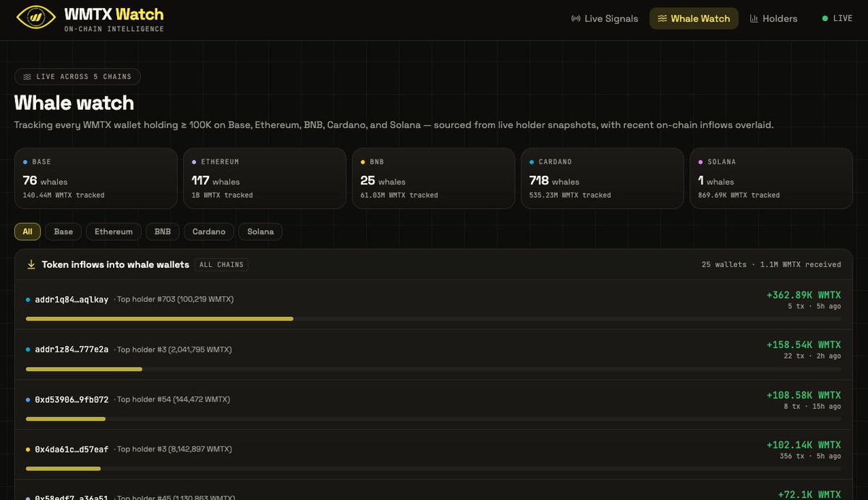868x500 pixels.
Task: Filter whales by Base chain
Action: (64, 232)
